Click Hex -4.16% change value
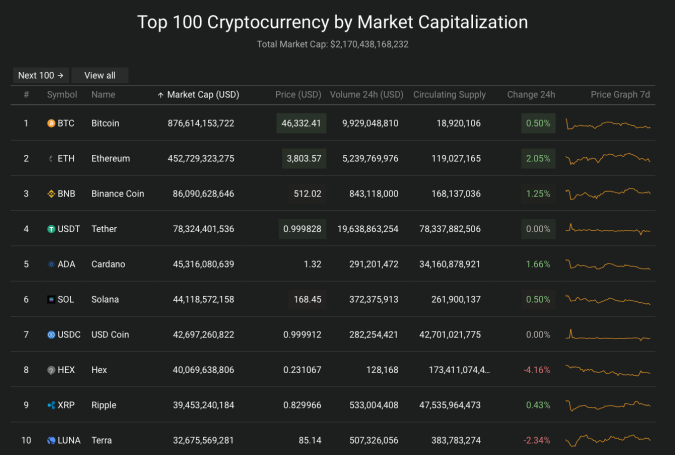The height and width of the screenshot is (455, 675). click(x=537, y=370)
